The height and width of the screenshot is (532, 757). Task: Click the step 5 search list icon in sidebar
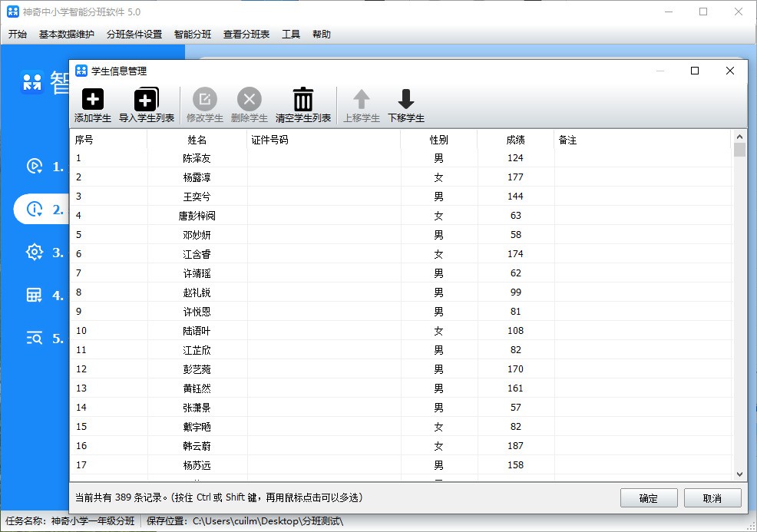click(x=35, y=338)
